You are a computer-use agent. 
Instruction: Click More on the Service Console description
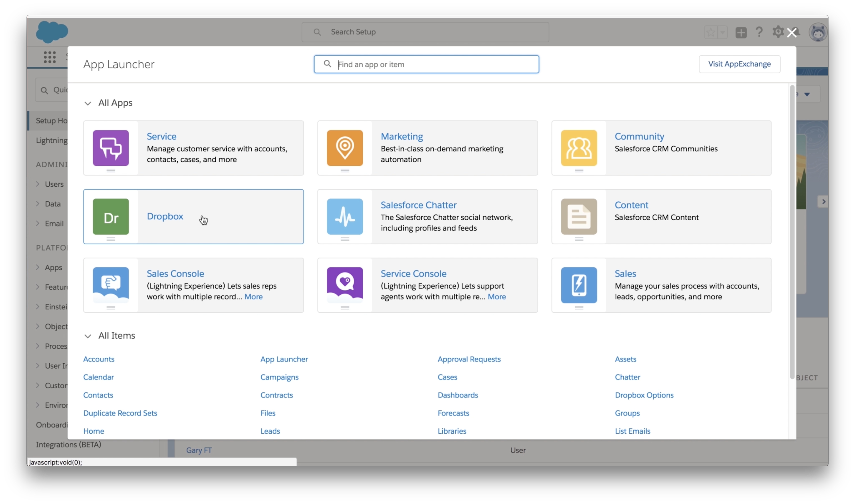click(496, 297)
